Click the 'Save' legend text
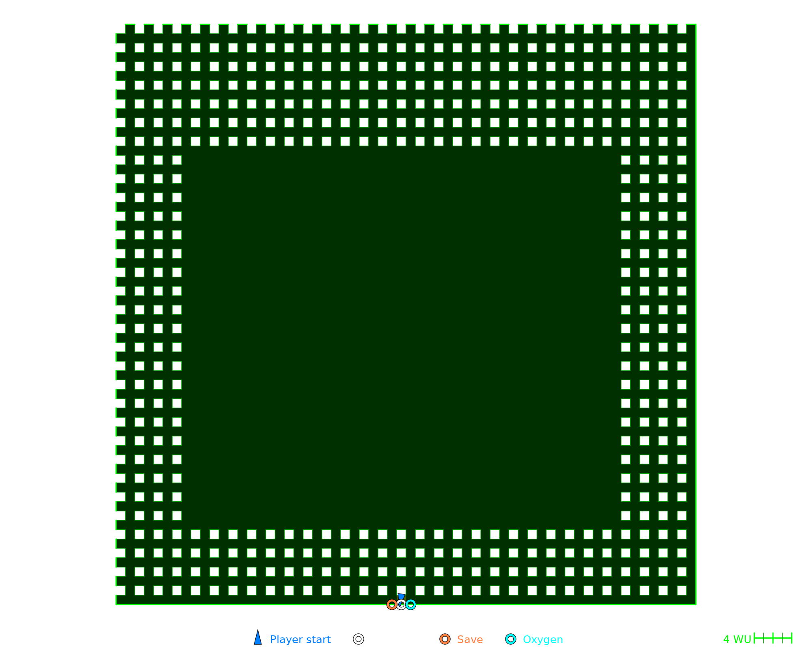Viewport: 812px width, 650px height. 470,639
